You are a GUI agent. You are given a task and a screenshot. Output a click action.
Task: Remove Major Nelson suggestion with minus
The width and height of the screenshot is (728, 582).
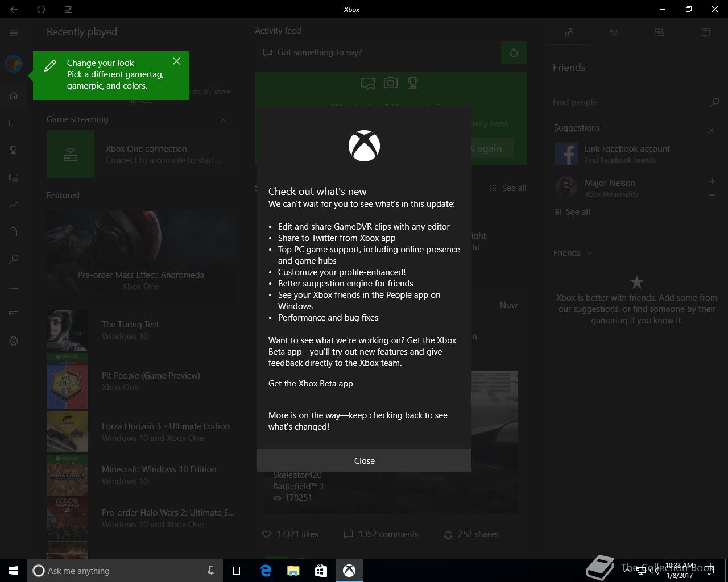pyautogui.click(x=712, y=195)
